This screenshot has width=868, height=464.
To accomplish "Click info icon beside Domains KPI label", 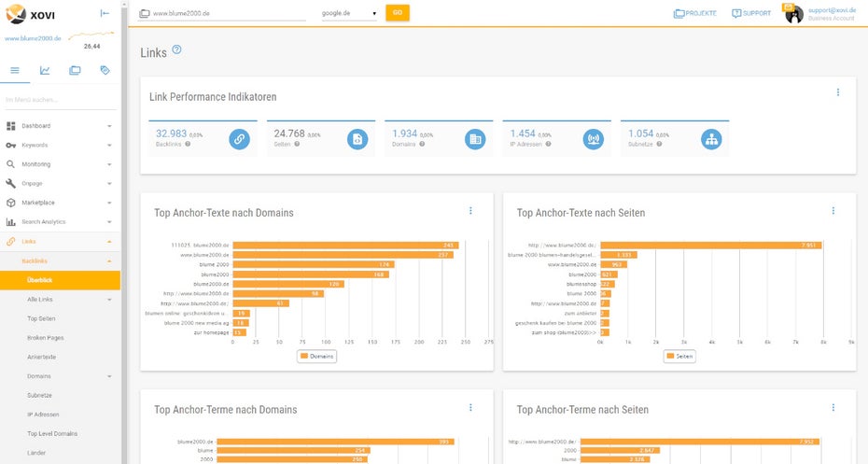I will 422,144.
